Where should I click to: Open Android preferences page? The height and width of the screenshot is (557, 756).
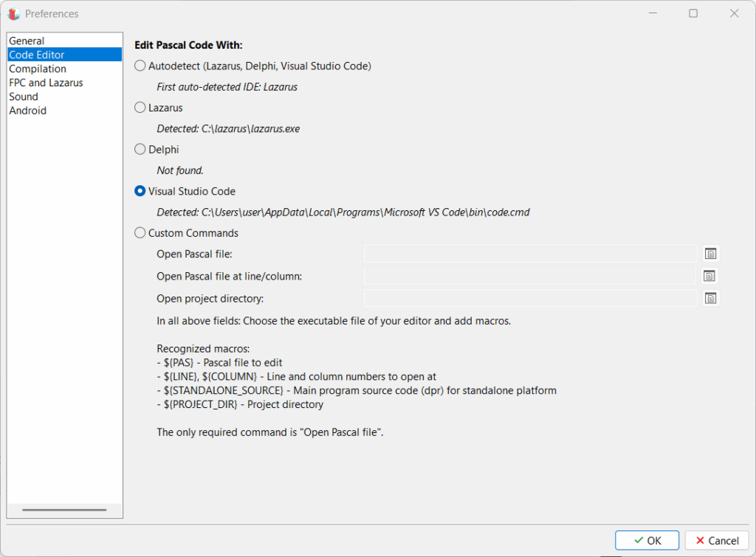(64, 111)
